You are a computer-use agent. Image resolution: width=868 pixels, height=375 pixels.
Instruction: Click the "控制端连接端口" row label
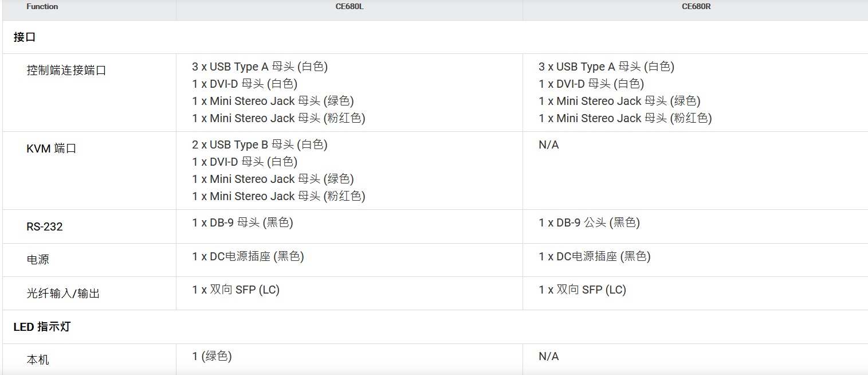tap(66, 71)
